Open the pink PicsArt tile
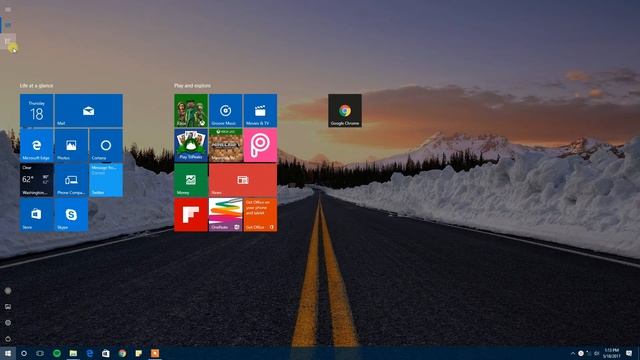The image size is (640, 360). click(x=260, y=145)
